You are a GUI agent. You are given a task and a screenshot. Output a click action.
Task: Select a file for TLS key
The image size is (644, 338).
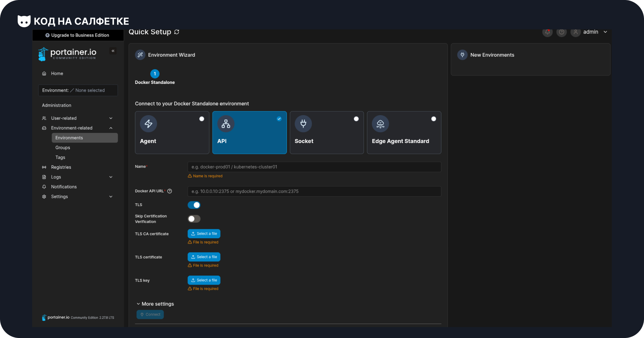click(x=204, y=280)
